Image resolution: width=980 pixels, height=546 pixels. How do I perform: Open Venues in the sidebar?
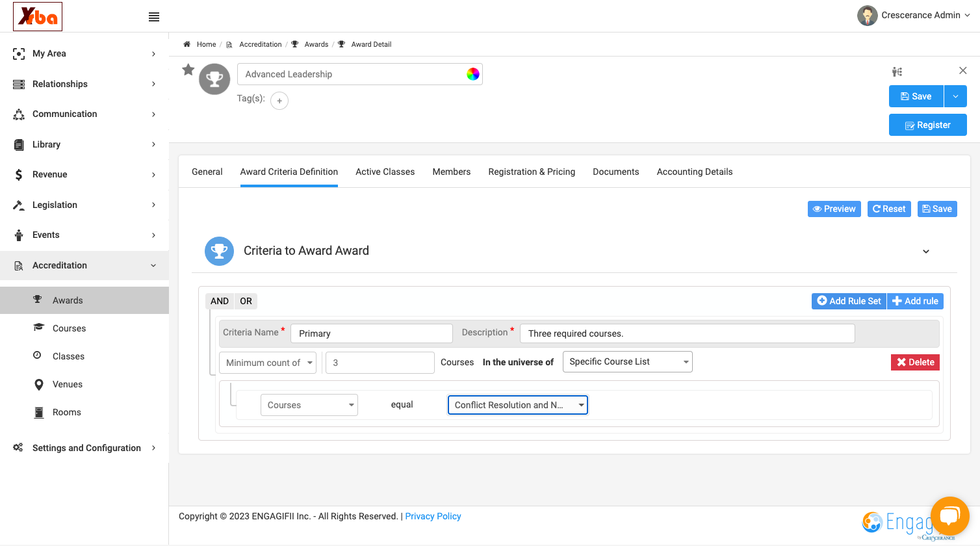coord(68,384)
